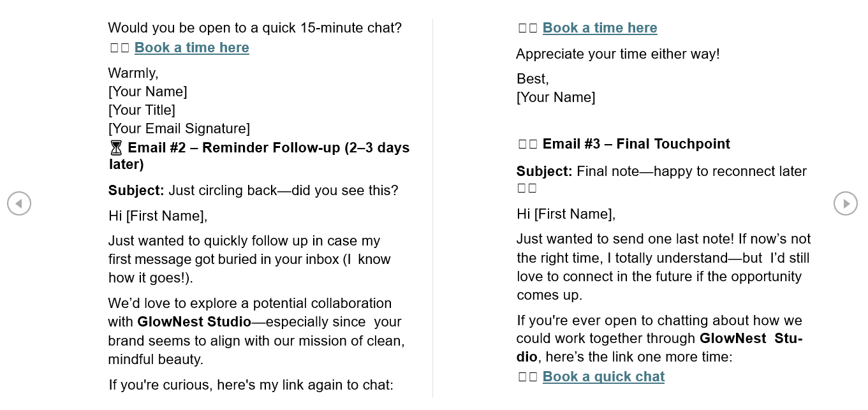Screen dimensions: 868x410
Task: Click the [Your Email Signature] placeholder
Action: point(179,129)
